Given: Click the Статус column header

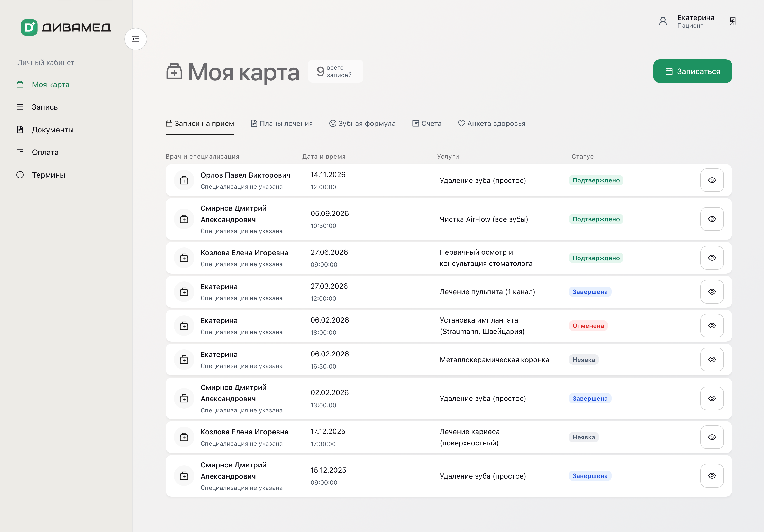Looking at the screenshot, I should 583,157.
